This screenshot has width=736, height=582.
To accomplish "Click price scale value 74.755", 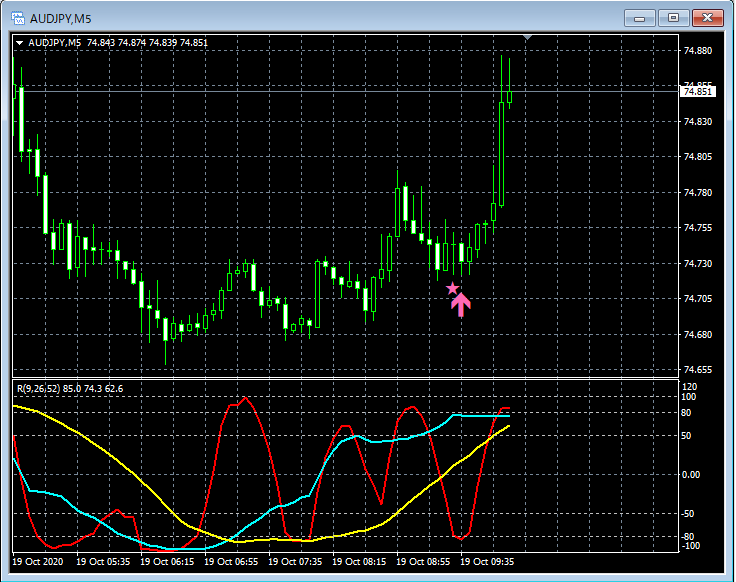I will point(698,228).
